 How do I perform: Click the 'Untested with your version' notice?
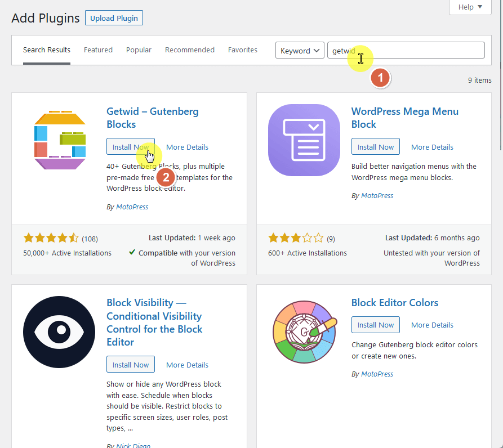tap(432, 258)
